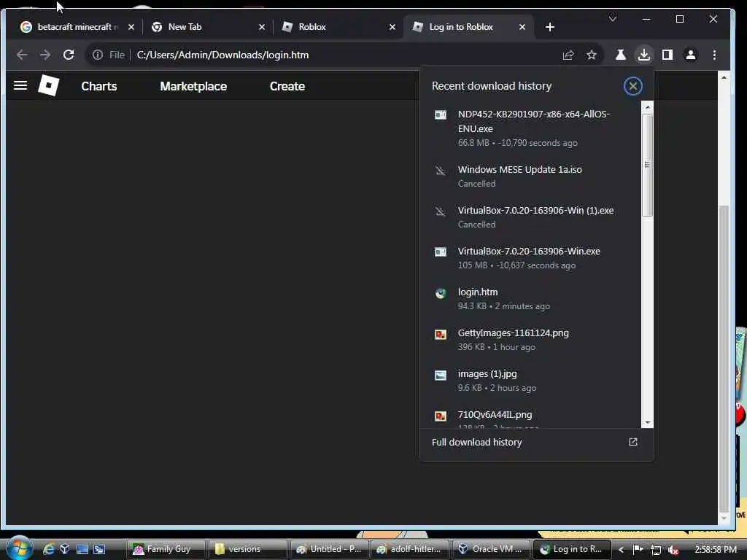The image size is (747, 560).
Task: Open the Create page
Action: [287, 86]
